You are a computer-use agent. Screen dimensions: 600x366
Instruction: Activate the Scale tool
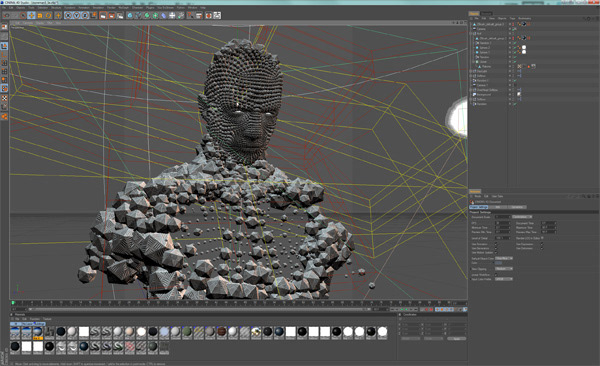pos(40,15)
